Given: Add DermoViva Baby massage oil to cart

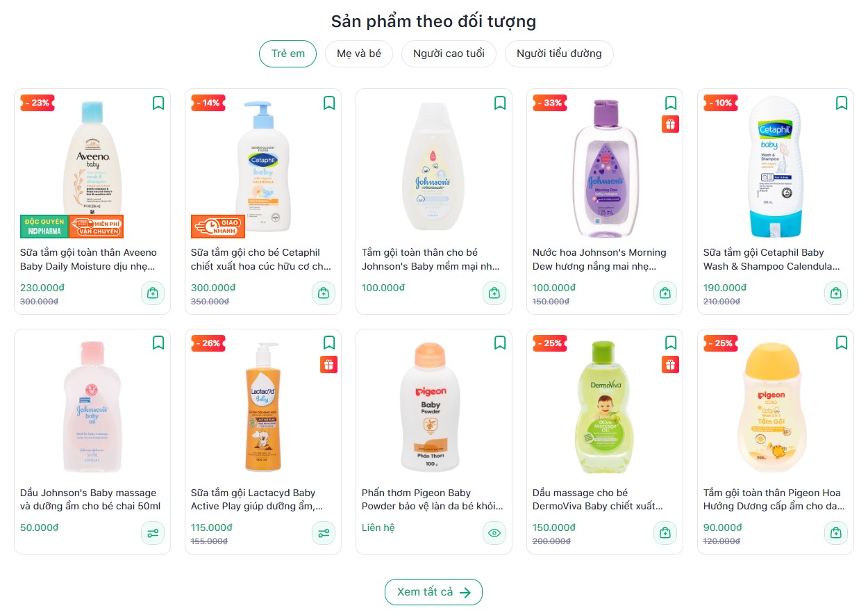Looking at the screenshot, I should pos(665,534).
